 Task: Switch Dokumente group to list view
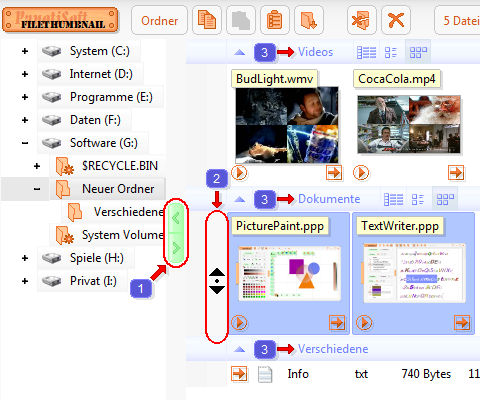pos(418,199)
